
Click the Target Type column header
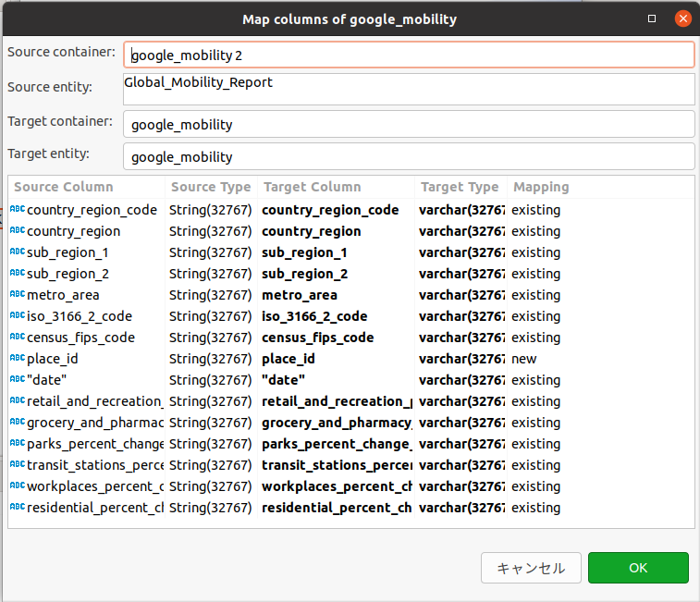click(460, 187)
